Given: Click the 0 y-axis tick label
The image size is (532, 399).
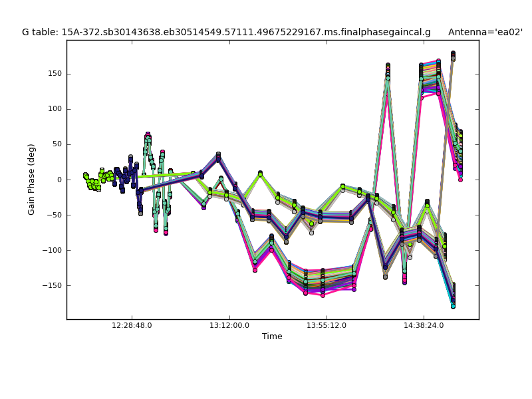Looking at the screenshot, I should (x=59, y=180).
